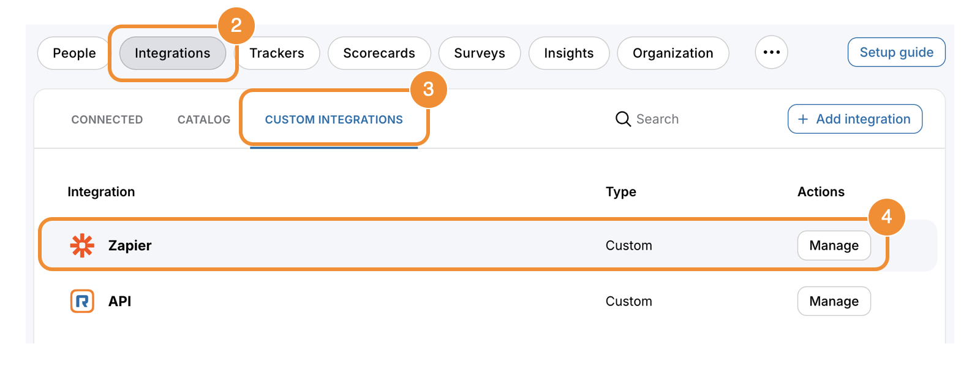Select the Custom Integrations sub-tab
Screen dimensions: 980x368
pyautogui.click(x=334, y=120)
